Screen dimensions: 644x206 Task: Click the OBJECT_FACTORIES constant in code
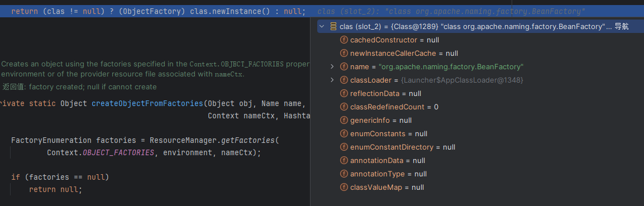click(x=118, y=152)
